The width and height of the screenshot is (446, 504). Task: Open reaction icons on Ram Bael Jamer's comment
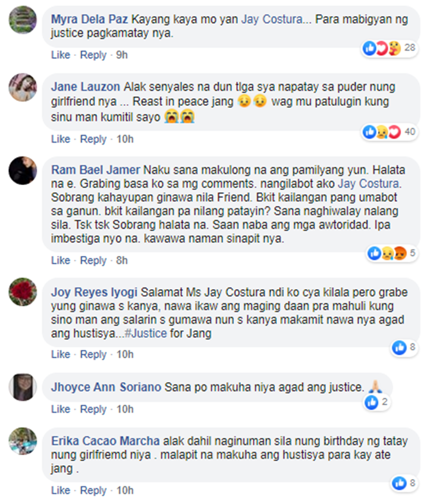(x=392, y=253)
